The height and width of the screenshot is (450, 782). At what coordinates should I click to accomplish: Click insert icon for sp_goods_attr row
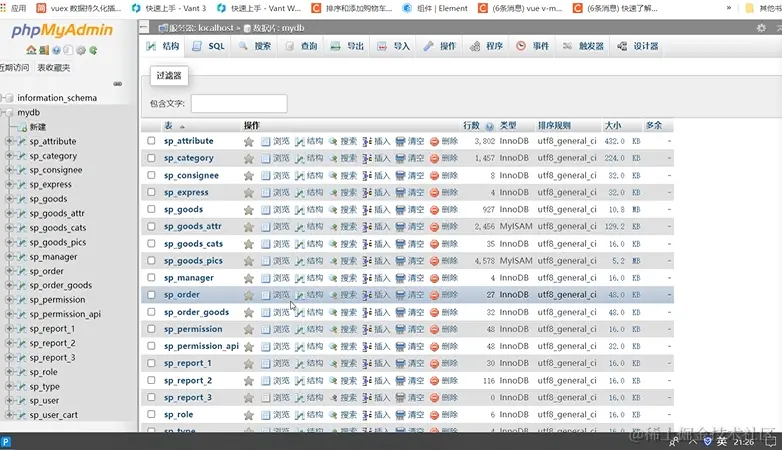(x=367, y=226)
